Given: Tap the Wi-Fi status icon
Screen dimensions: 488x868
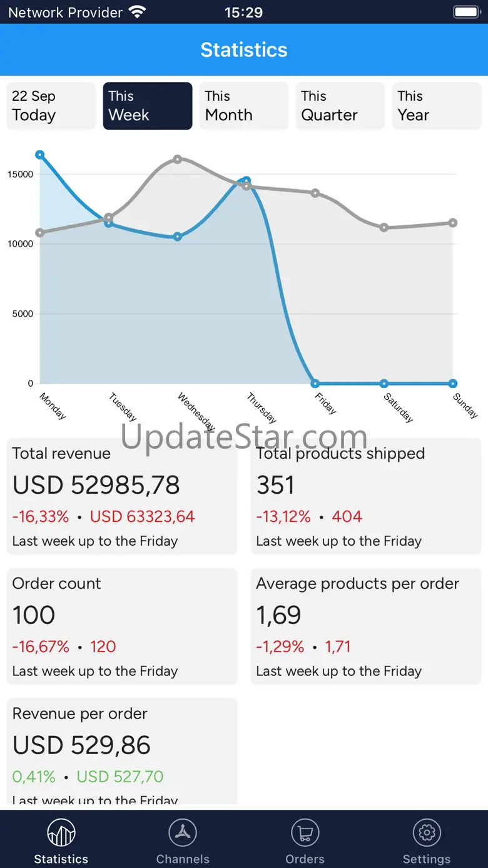Looking at the screenshot, I should click(137, 12).
